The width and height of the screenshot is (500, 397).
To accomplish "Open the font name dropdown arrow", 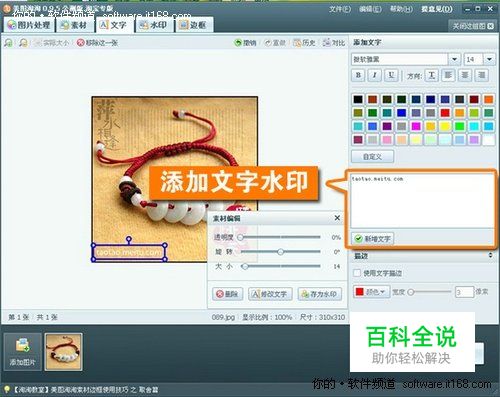I will [454, 59].
